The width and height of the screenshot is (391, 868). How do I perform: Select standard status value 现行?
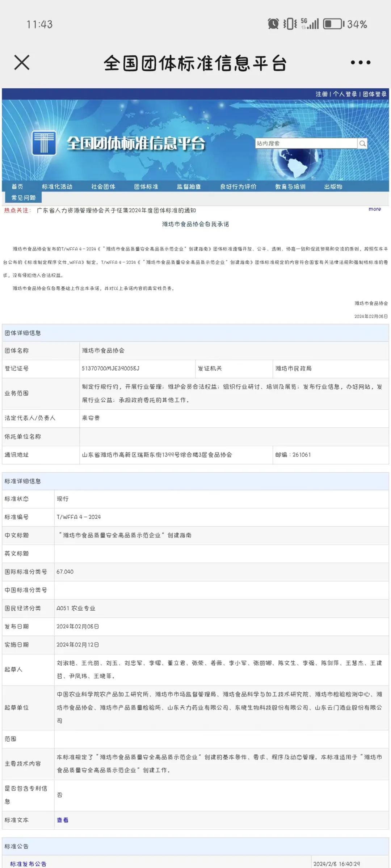[63, 499]
